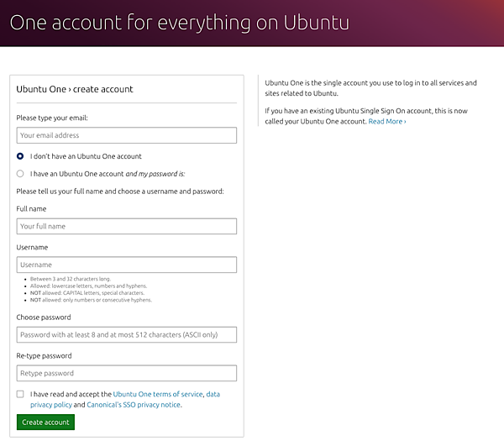The width and height of the screenshot is (504, 446).
Task: Follow the "Read More ›" link
Action: tap(387, 122)
